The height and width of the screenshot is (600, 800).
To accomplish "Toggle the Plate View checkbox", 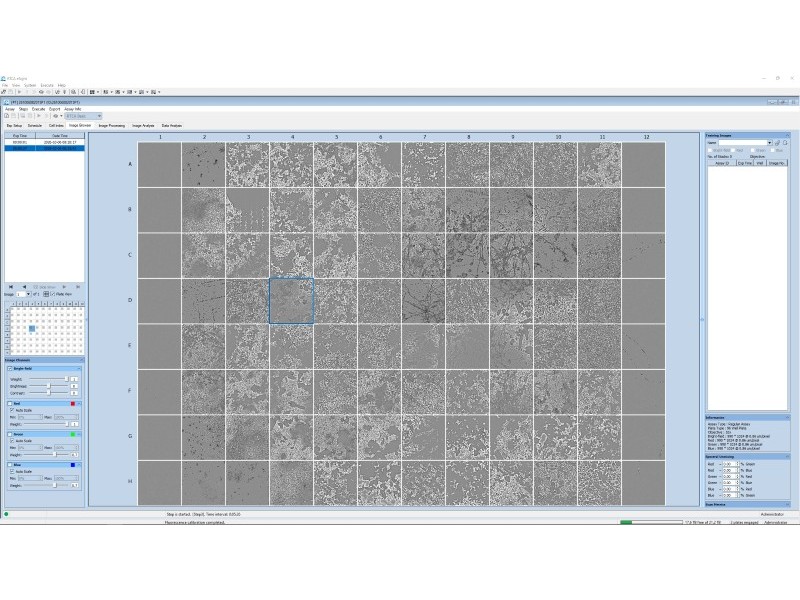I will [x=53, y=294].
